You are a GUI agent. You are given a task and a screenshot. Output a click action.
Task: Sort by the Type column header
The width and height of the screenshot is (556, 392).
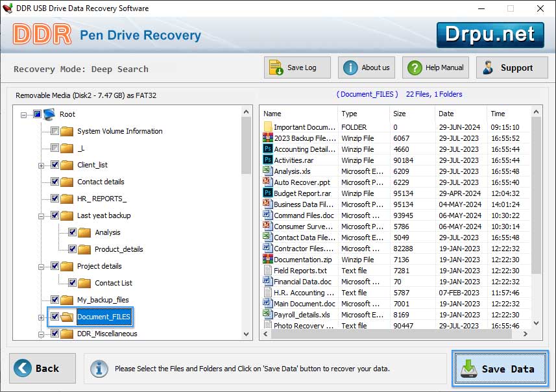coord(364,114)
